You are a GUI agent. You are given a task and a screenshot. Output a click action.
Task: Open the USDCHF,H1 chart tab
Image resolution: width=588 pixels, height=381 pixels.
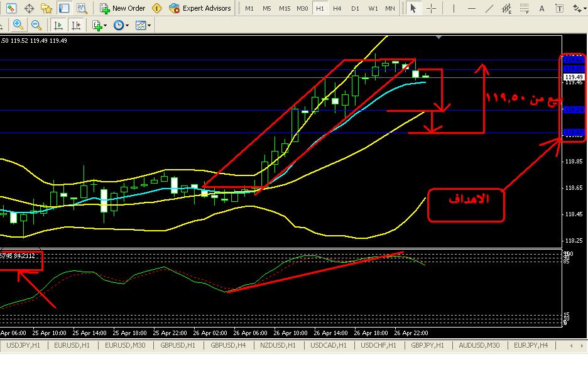(x=378, y=345)
